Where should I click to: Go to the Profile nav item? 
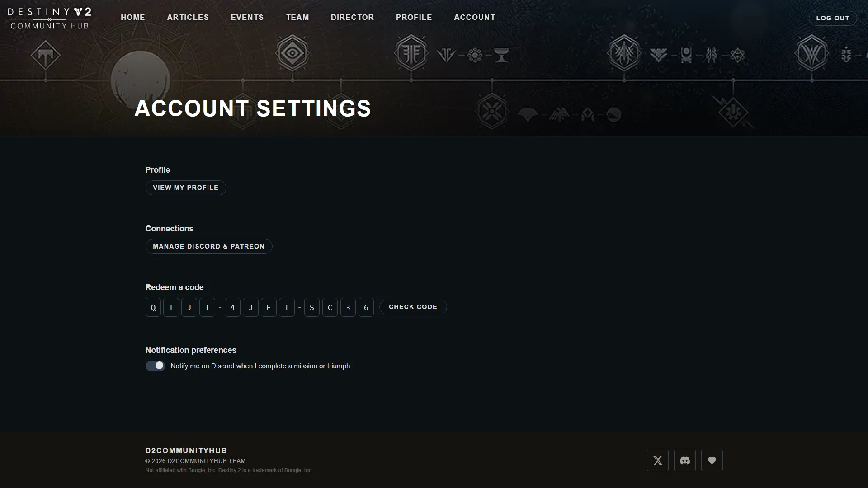[414, 17]
